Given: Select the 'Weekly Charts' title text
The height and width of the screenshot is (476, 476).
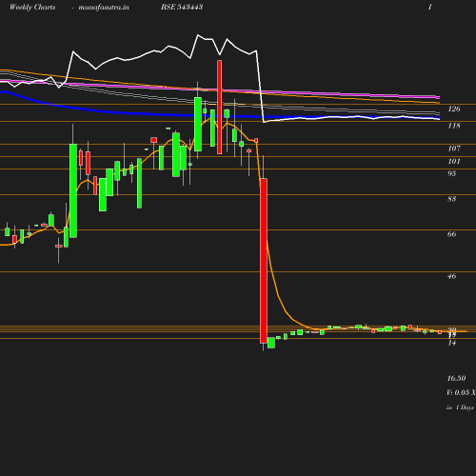Looking at the screenshot, I should click(x=32, y=7).
